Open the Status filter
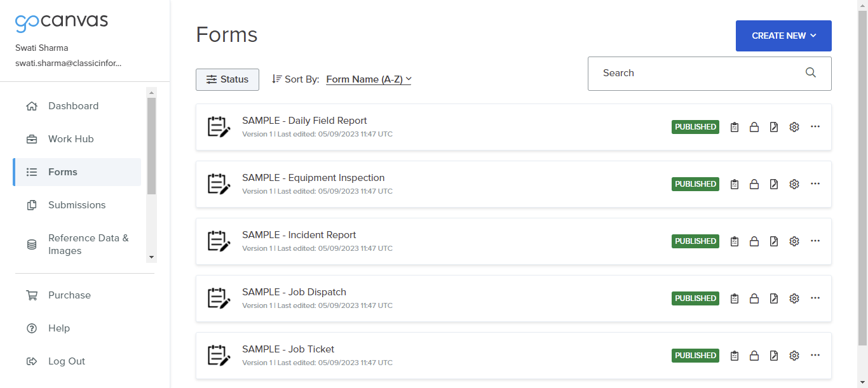This screenshot has width=868, height=388. pos(227,79)
